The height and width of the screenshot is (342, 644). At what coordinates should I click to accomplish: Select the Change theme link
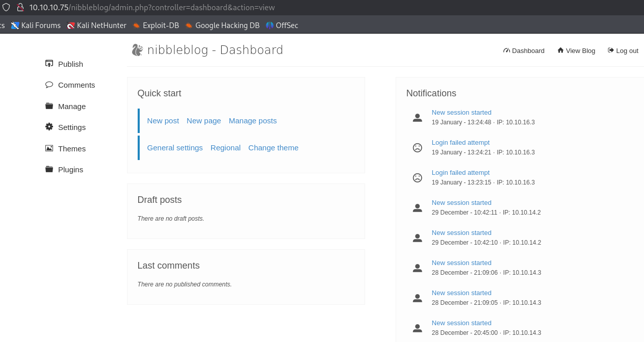coord(273,148)
